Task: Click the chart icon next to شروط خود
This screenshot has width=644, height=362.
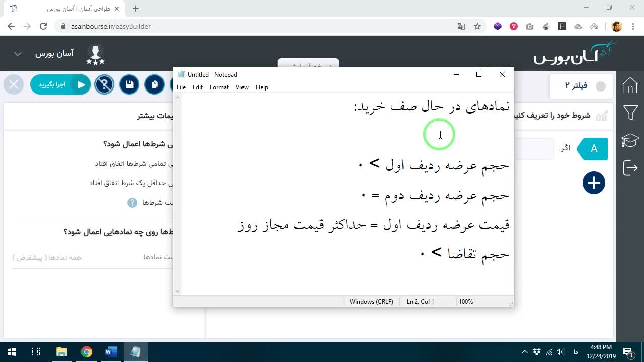Action: (x=601, y=116)
